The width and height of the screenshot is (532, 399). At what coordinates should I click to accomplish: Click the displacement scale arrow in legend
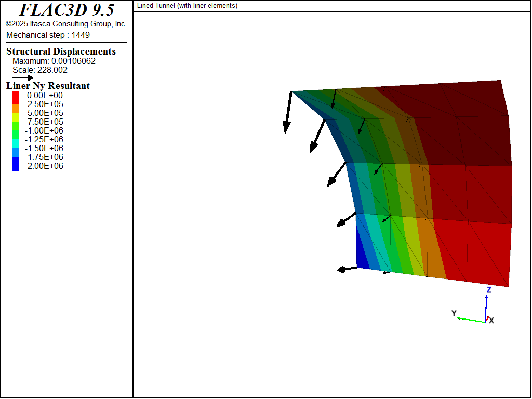23,78
